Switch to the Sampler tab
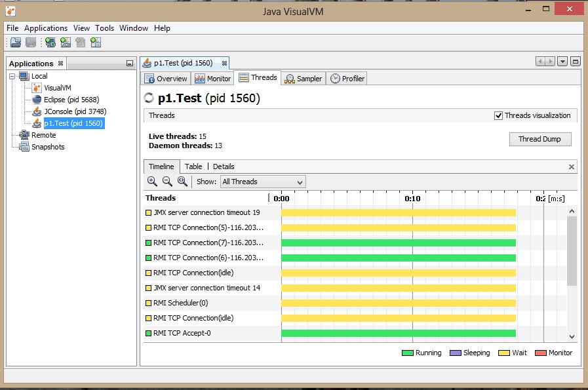The image size is (588, 390). [x=303, y=77]
